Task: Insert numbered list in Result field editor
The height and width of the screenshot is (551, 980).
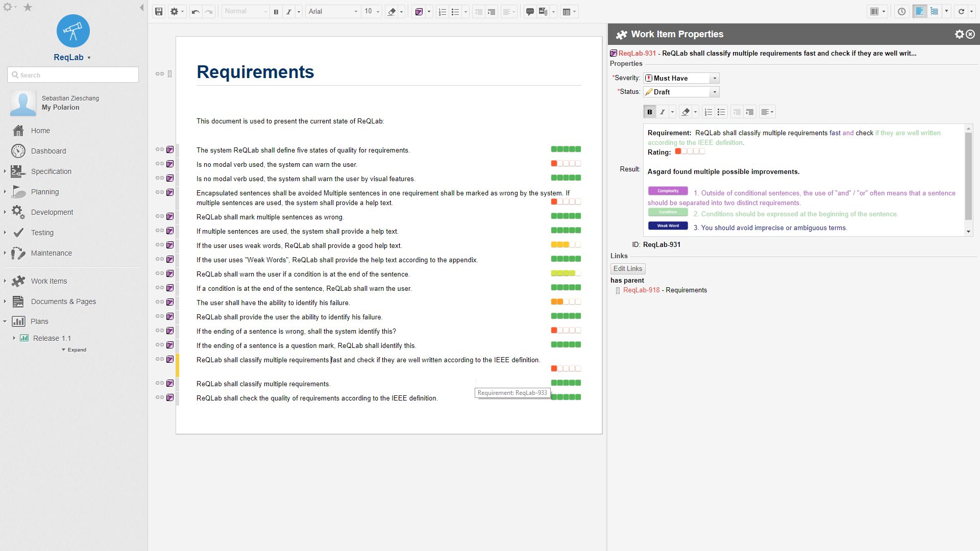Action: pos(708,112)
